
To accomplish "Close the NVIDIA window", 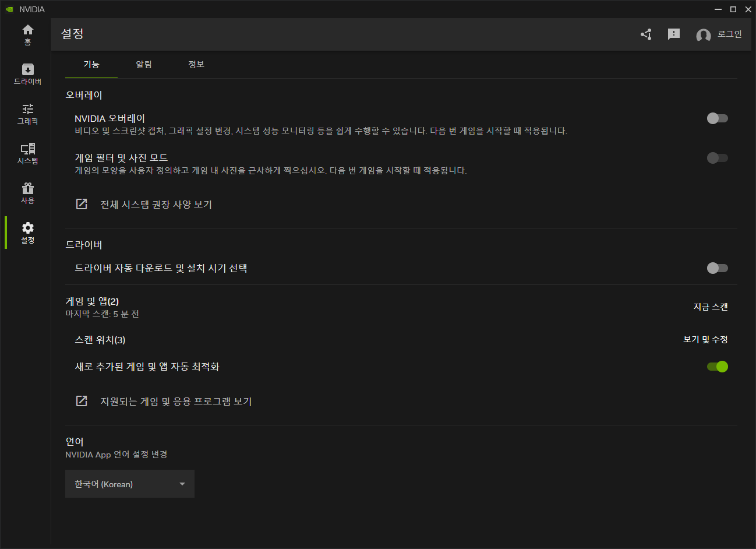I will [x=748, y=9].
